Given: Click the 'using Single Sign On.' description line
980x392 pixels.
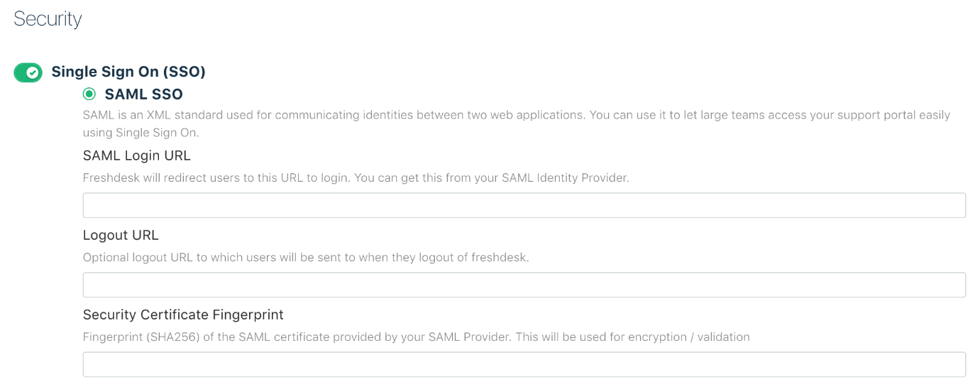Looking at the screenshot, I should [x=141, y=133].
